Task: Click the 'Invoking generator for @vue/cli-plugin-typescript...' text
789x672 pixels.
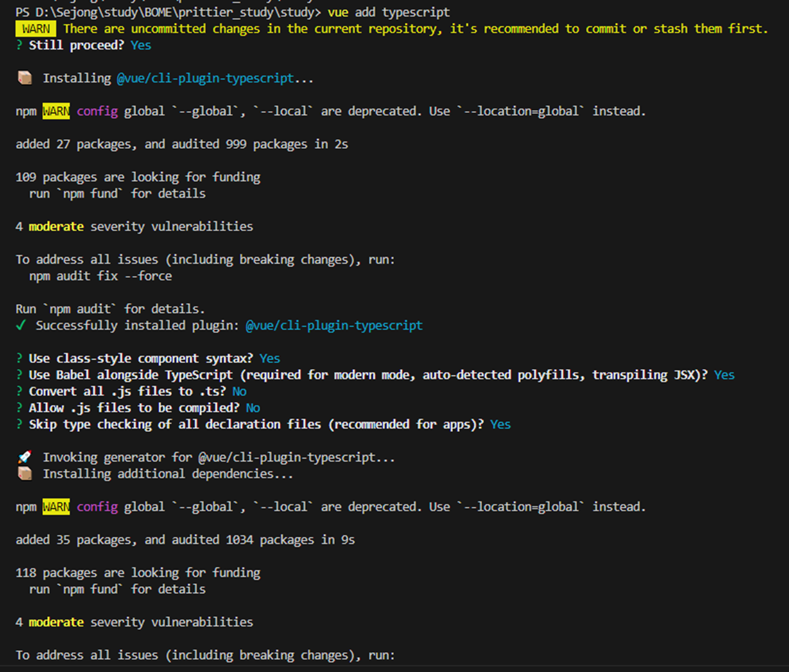Action: (x=219, y=457)
